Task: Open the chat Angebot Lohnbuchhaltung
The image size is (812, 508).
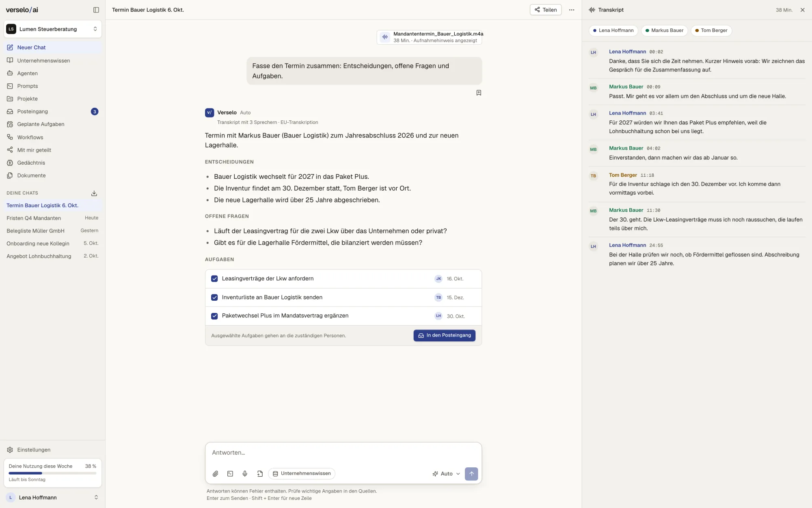Action: click(x=52, y=256)
